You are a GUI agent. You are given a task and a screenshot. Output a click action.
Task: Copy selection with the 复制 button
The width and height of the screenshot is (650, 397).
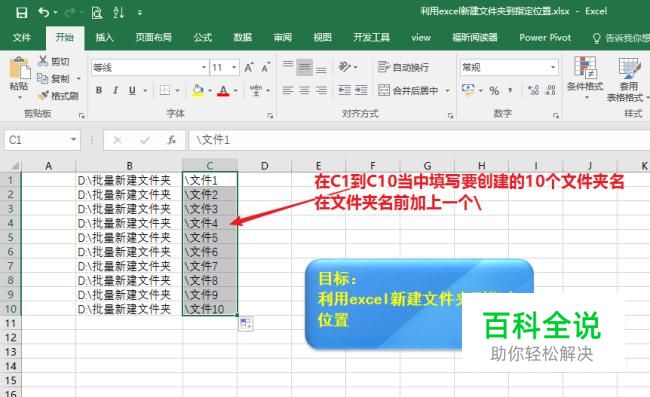(x=53, y=78)
